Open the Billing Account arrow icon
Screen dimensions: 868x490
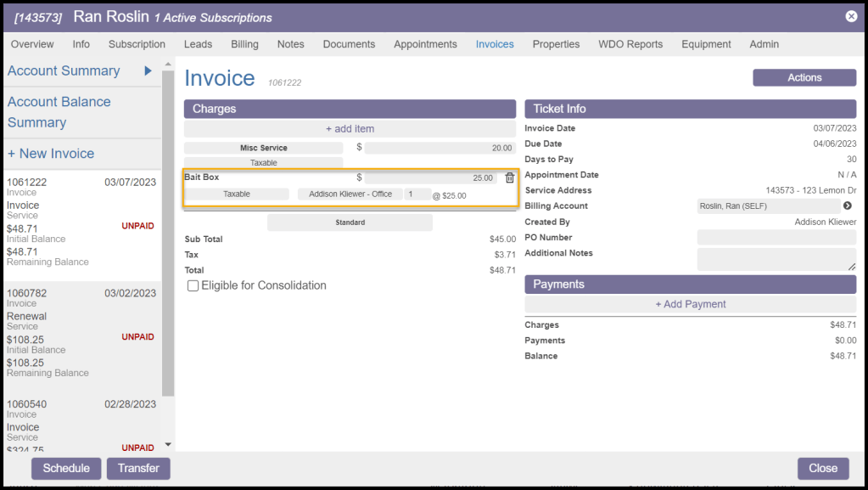click(847, 206)
